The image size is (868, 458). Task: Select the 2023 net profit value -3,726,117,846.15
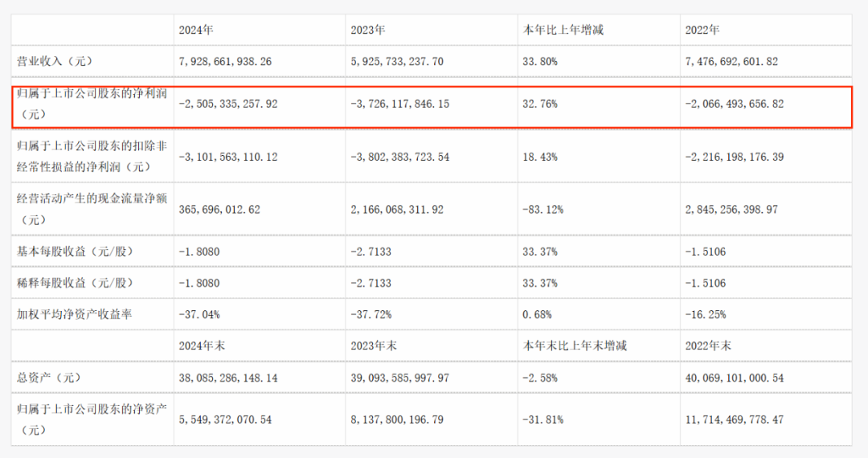click(x=399, y=104)
